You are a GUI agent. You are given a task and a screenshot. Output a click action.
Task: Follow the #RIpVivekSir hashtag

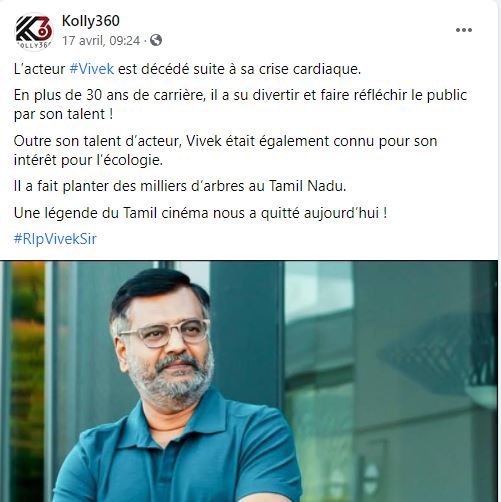(55, 239)
